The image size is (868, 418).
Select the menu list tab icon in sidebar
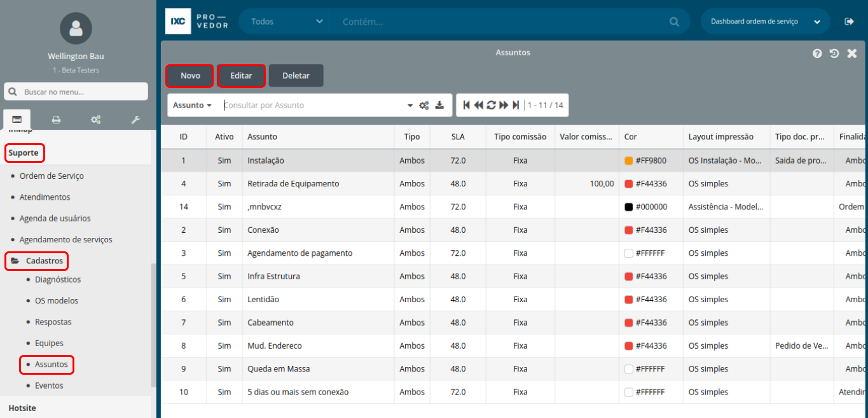(17, 120)
